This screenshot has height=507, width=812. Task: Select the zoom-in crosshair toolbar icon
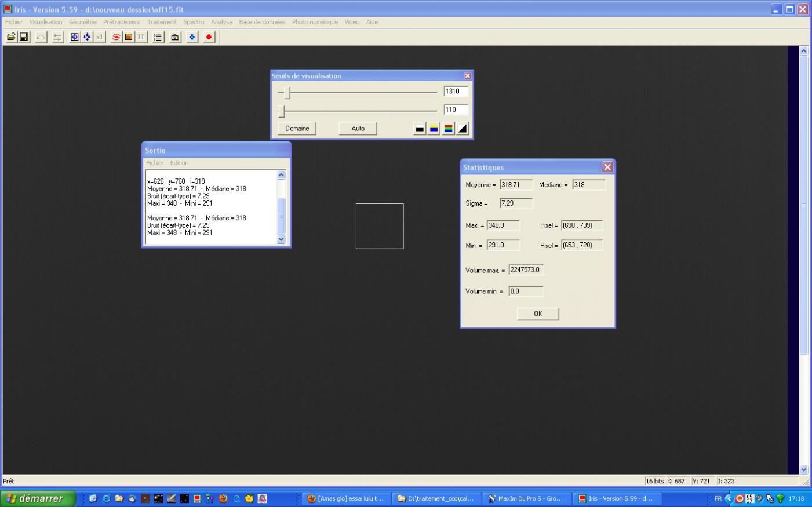tap(75, 37)
